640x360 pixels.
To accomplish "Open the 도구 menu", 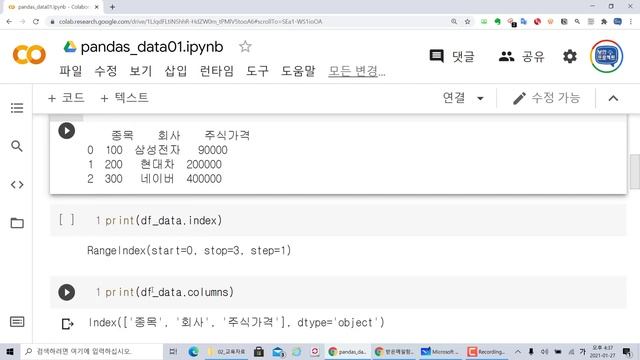I will [257, 71].
